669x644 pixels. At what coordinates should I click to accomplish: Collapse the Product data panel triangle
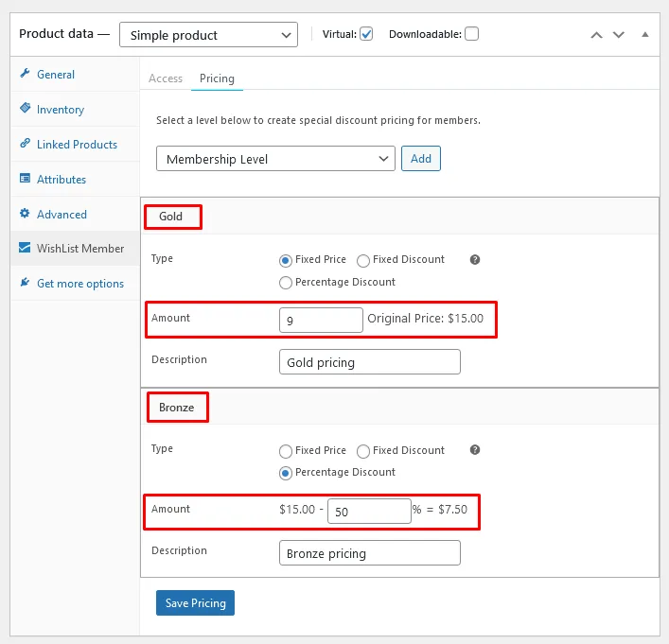click(644, 34)
